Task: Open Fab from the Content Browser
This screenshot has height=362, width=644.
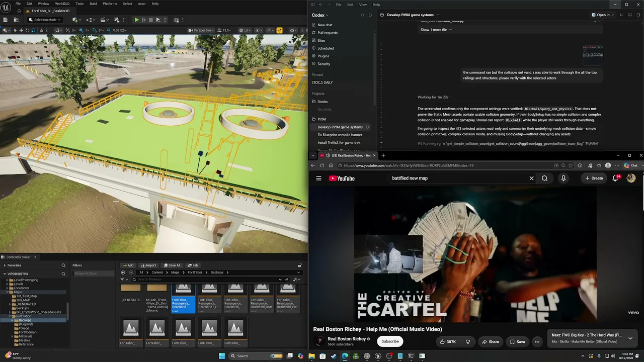Action: point(193,265)
